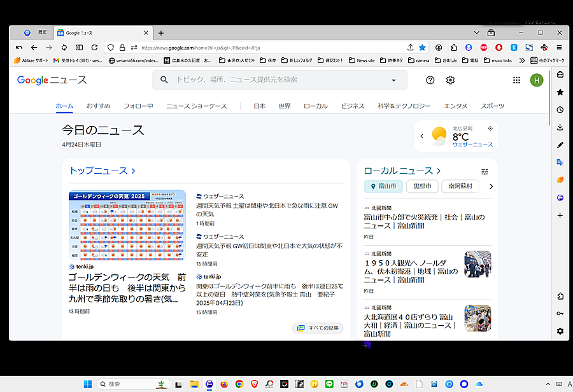Select the 富山市 location chip
Image resolution: width=573 pixels, height=392 pixels.
383,186
